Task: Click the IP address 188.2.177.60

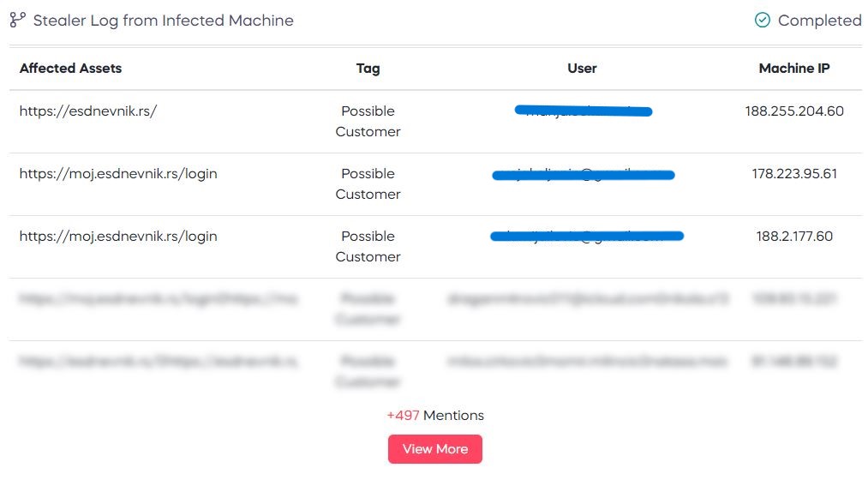Action: [793, 237]
